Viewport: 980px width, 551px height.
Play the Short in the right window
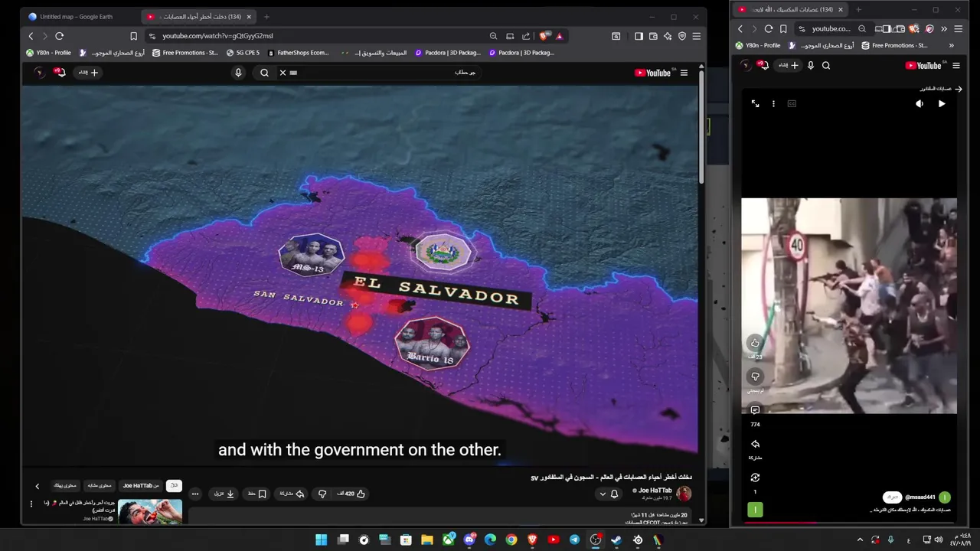tap(942, 104)
